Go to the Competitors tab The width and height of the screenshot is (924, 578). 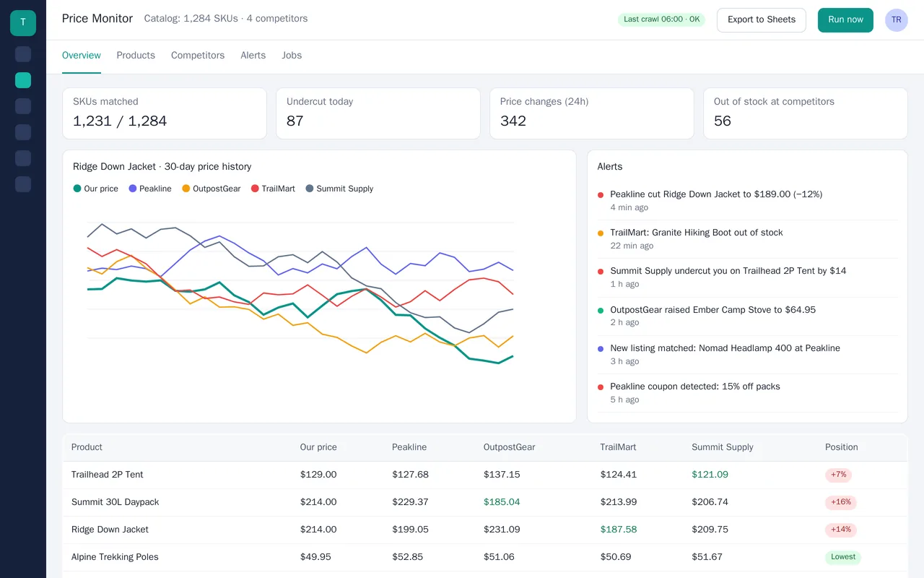coord(198,56)
